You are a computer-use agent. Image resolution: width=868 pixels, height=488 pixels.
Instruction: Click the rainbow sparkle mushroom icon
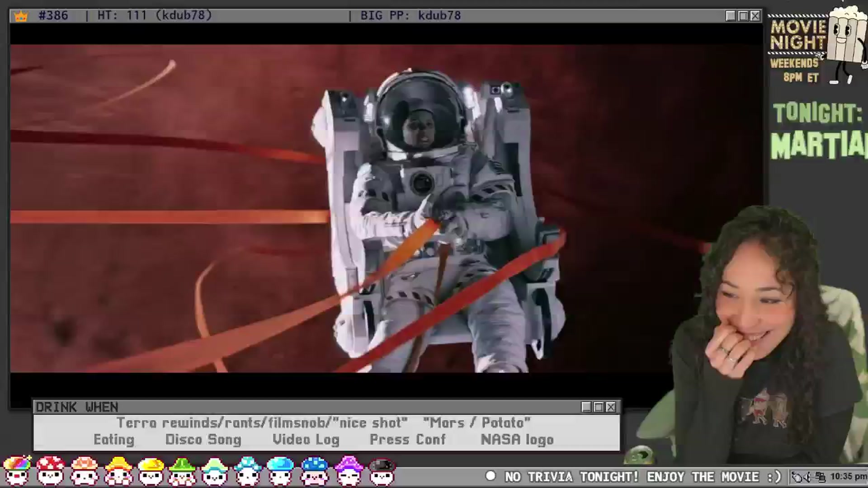tap(17, 471)
